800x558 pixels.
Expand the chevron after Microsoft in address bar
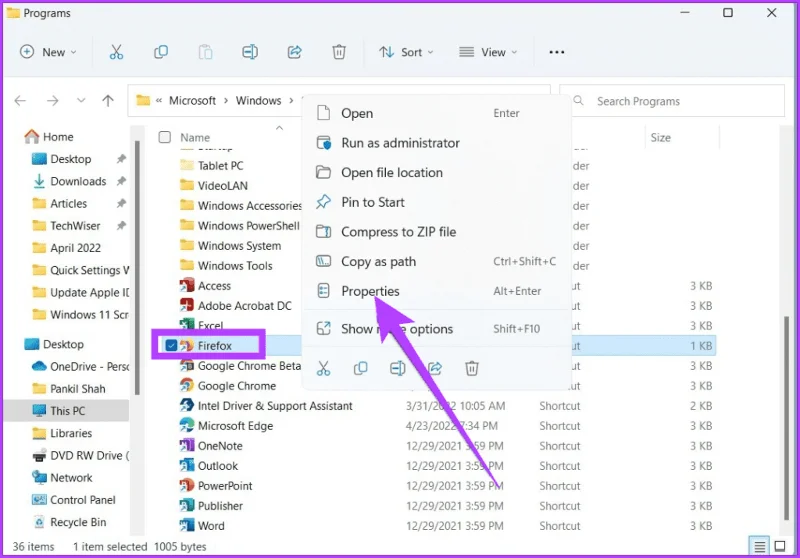coord(226,100)
